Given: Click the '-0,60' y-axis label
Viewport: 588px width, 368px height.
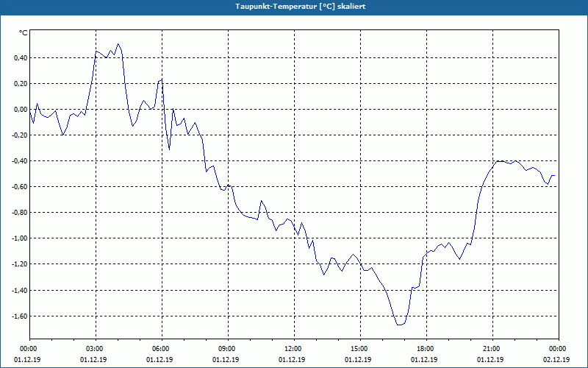Looking at the screenshot, I should [x=20, y=187].
